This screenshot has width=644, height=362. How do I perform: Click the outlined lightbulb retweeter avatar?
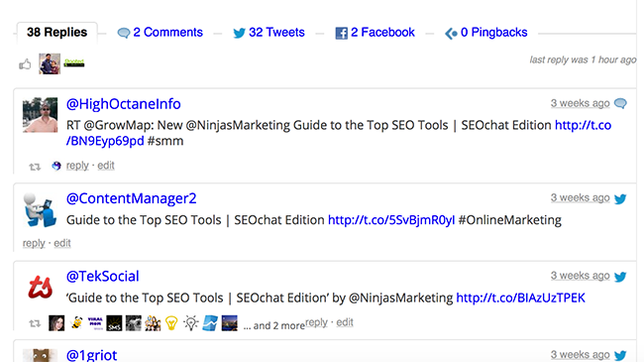pyautogui.click(x=191, y=323)
